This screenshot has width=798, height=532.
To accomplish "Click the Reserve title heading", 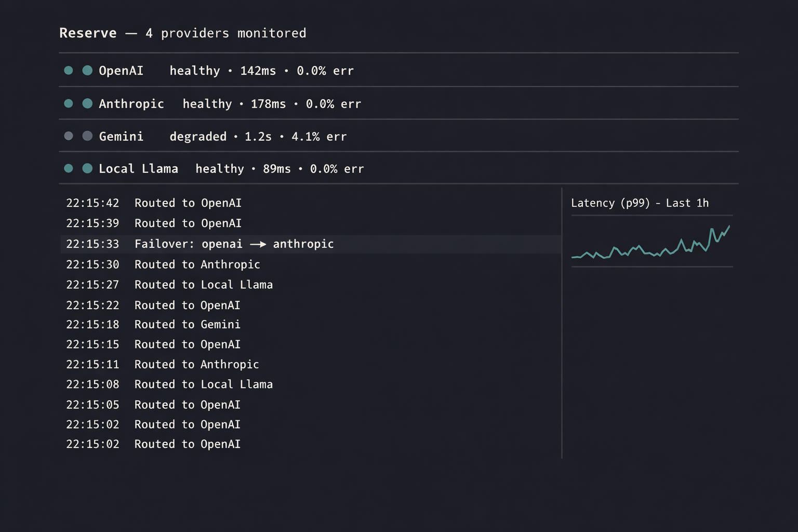I will pos(88,33).
